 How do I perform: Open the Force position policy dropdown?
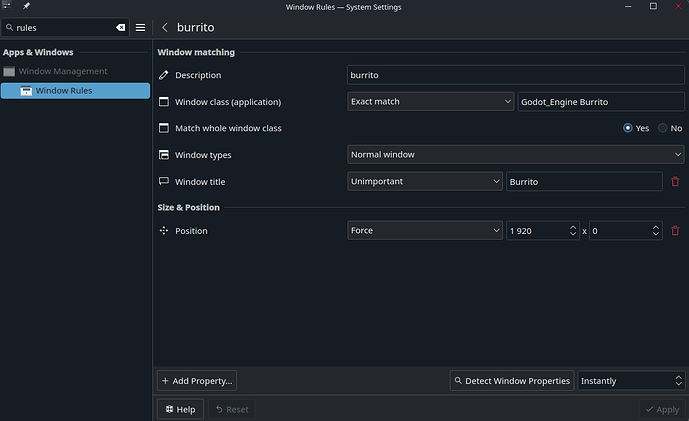(x=424, y=231)
